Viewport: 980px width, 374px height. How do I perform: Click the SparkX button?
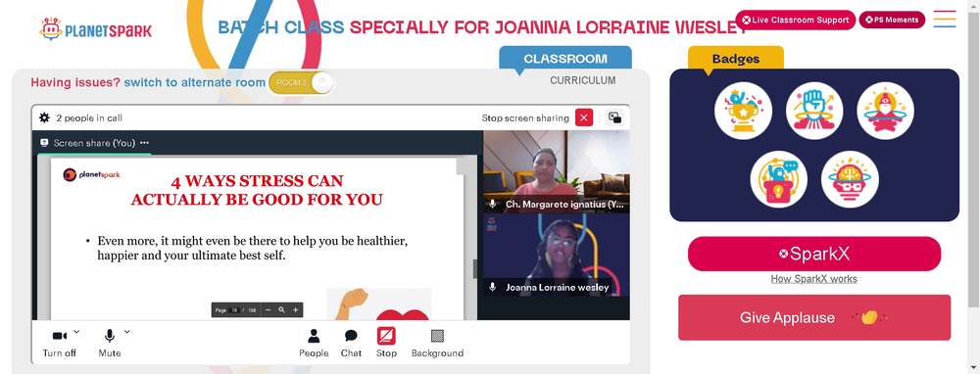[x=814, y=254]
